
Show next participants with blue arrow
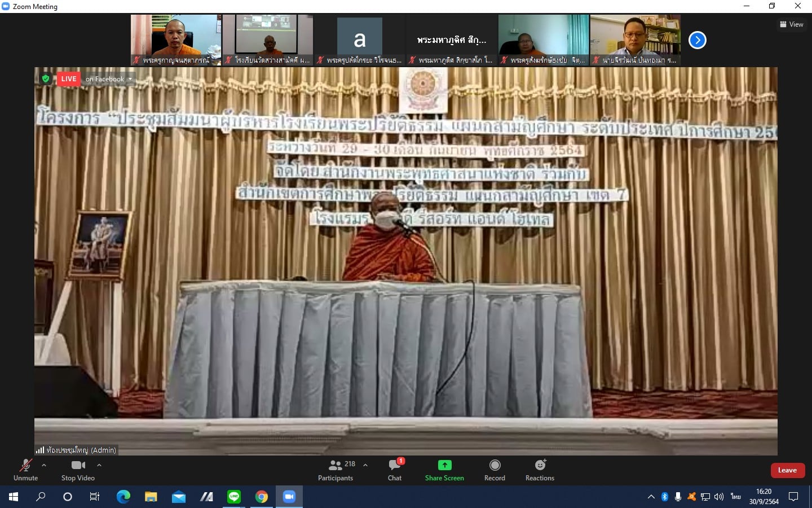click(x=698, y=40)
